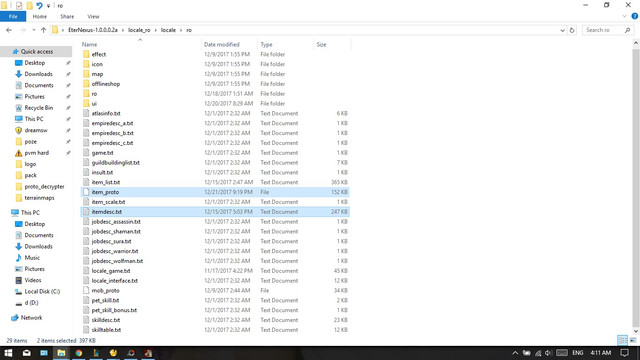Switch to the Home ribbon tab
Viewport: 640px width, 360px height.
pos(40,17)
